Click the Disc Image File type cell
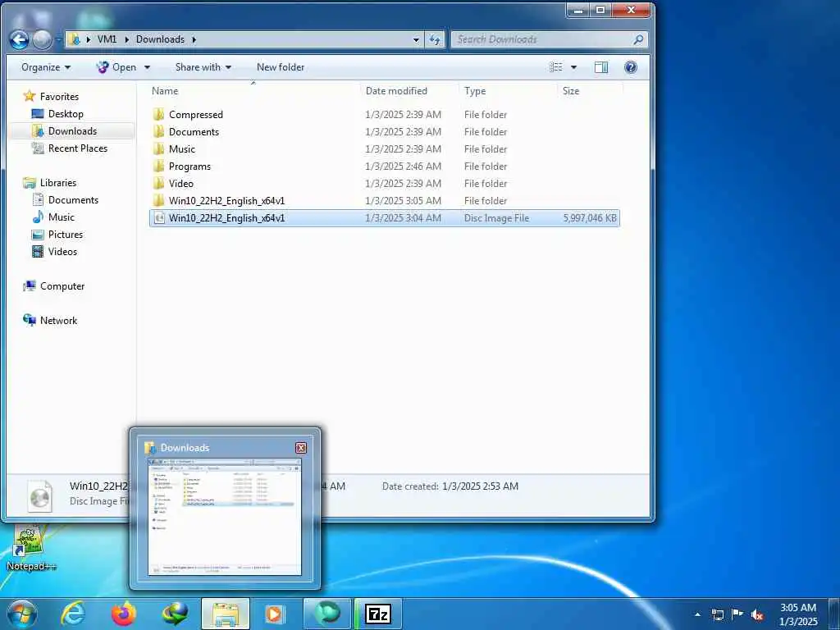 pyautogui.click(x=496, y=218)
